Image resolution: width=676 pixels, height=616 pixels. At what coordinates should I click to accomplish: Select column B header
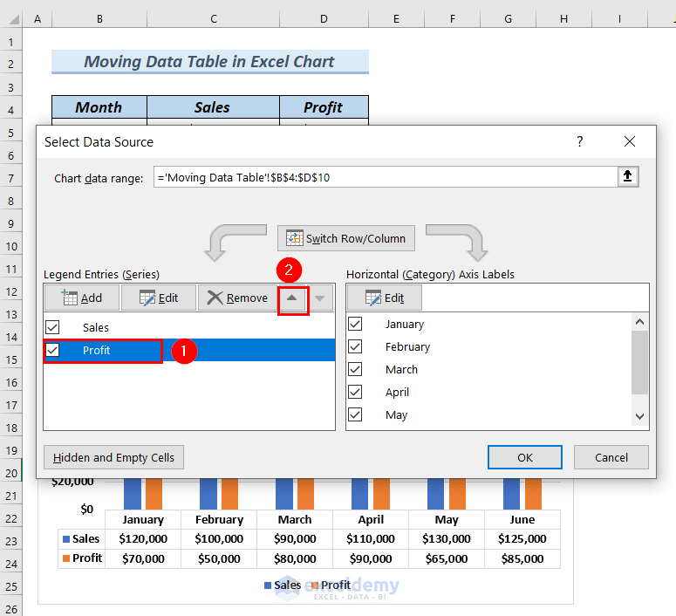pyautogui.click(x=99, y=19)
